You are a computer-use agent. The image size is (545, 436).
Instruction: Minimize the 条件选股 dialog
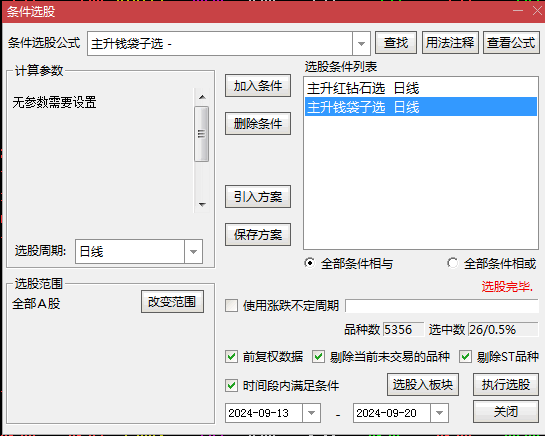pos(518,10)
